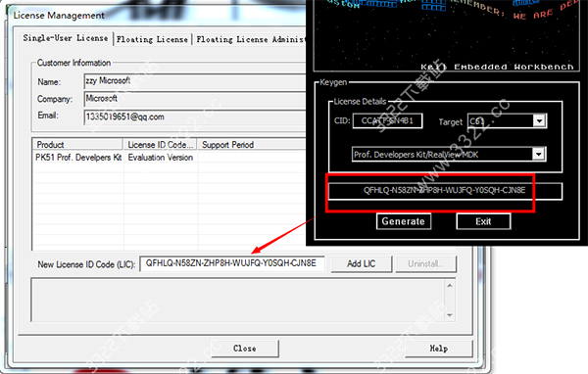Click the generated license key field
Screen dimensions: 588x374
coord(445,191)
